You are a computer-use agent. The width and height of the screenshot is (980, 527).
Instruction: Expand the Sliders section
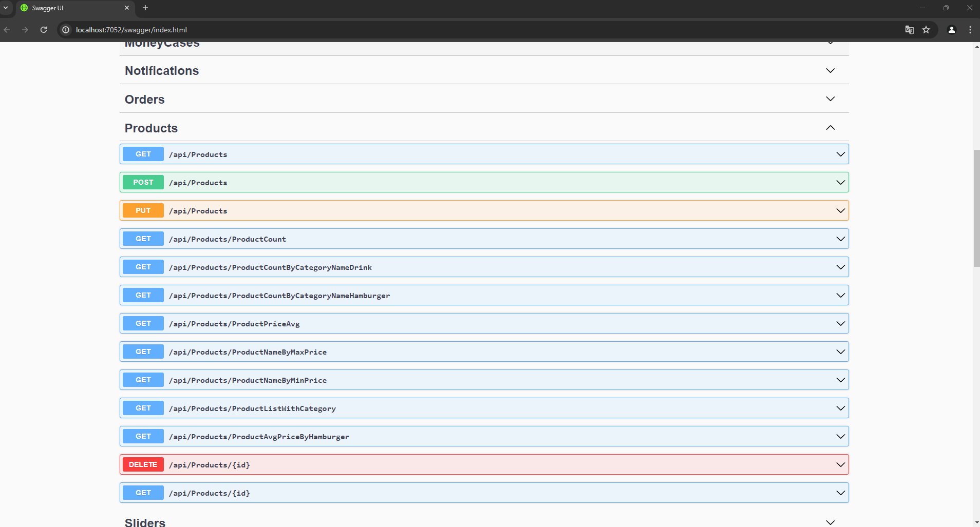pyautogui.click(x=830, y=522)
